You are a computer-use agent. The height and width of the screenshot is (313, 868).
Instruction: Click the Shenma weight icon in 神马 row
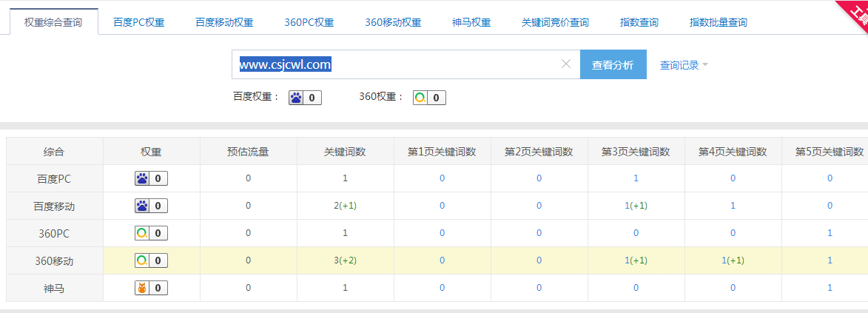tap(142, 288)
